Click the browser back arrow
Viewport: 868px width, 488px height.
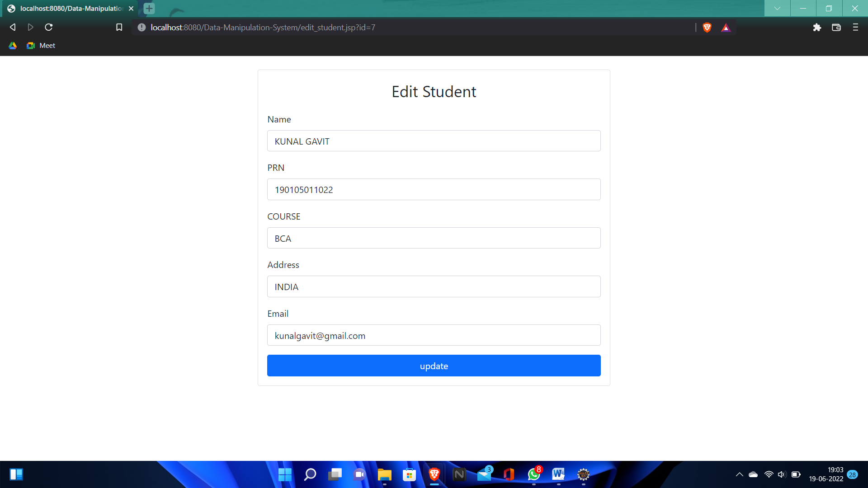(13, 28)
